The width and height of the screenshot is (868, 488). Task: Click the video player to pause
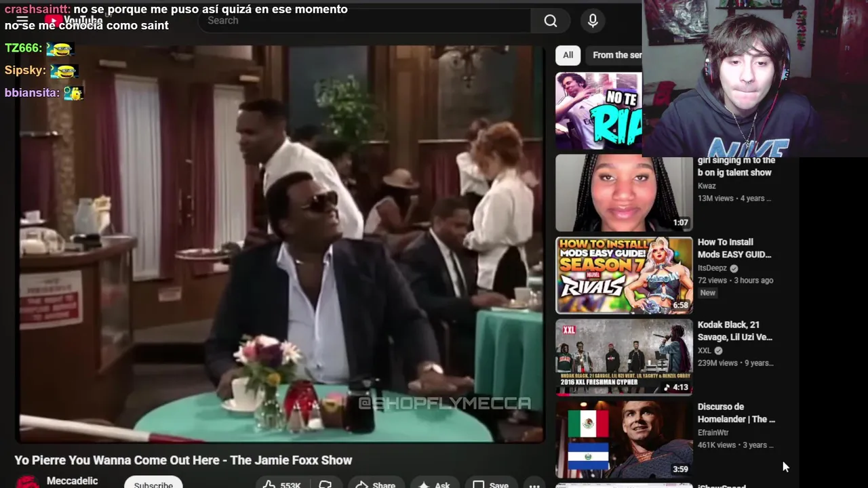pyautogui.click(x=281, y=244)
